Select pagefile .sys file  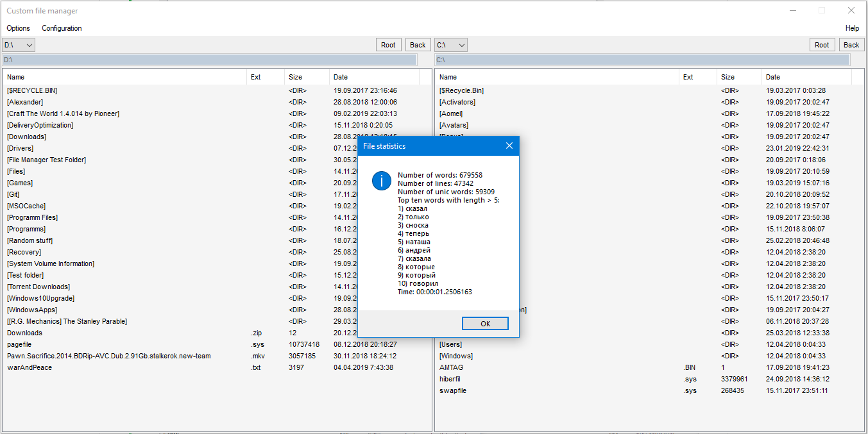[x=19, y=345]
